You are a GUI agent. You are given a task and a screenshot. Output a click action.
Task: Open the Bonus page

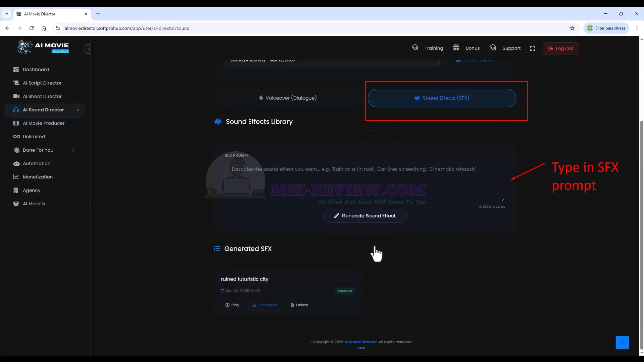pos(466,48)
